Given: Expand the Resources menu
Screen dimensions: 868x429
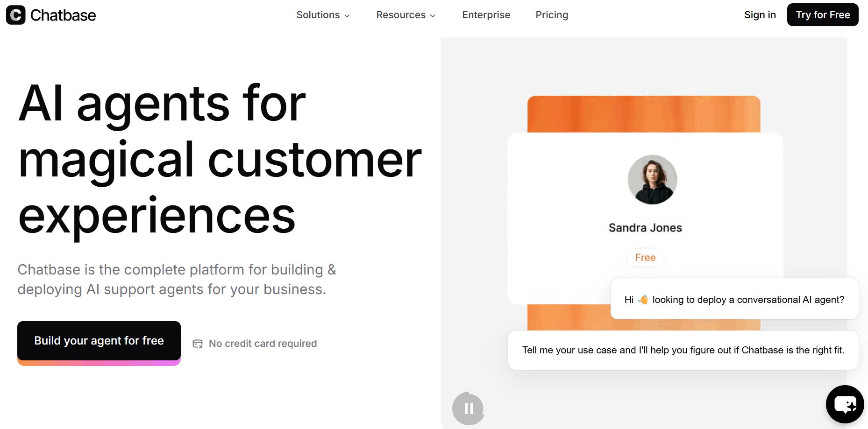Looking at the screenshot, I should click(401, 14).
